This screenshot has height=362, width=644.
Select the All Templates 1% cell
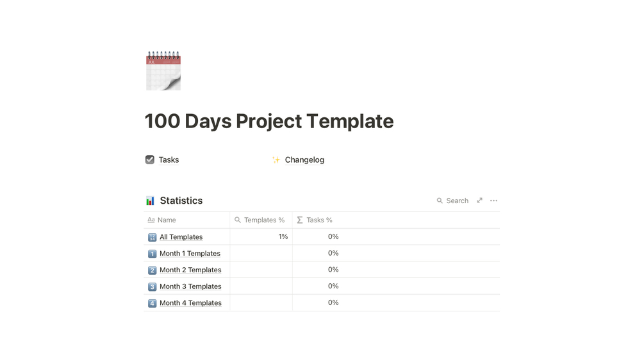click(x=261, y=237)
